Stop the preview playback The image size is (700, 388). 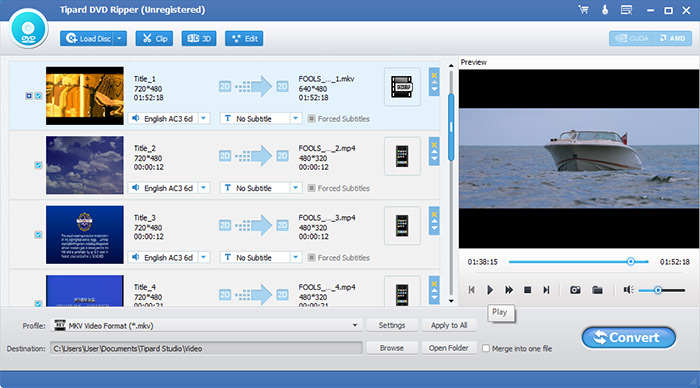[528, 290]
